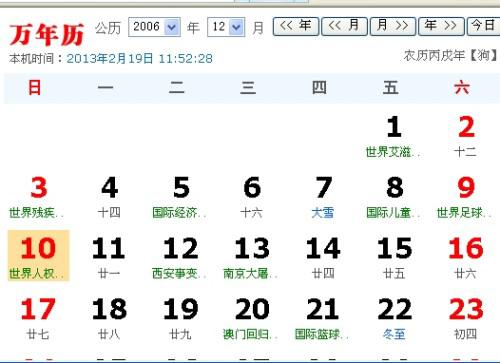Screen dimensions: 500x363
Task: Go to previous month with << 月 button
Action: [x=344, y=26]
